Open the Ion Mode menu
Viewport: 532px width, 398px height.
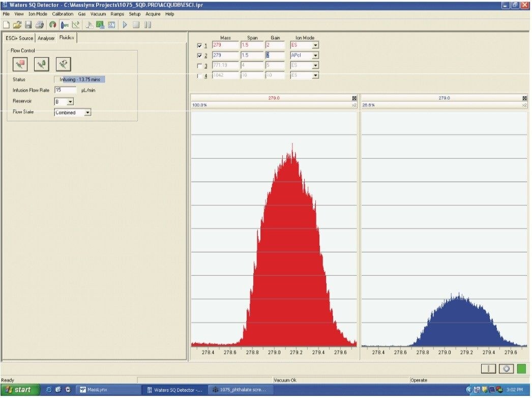(x=38, y=14)
